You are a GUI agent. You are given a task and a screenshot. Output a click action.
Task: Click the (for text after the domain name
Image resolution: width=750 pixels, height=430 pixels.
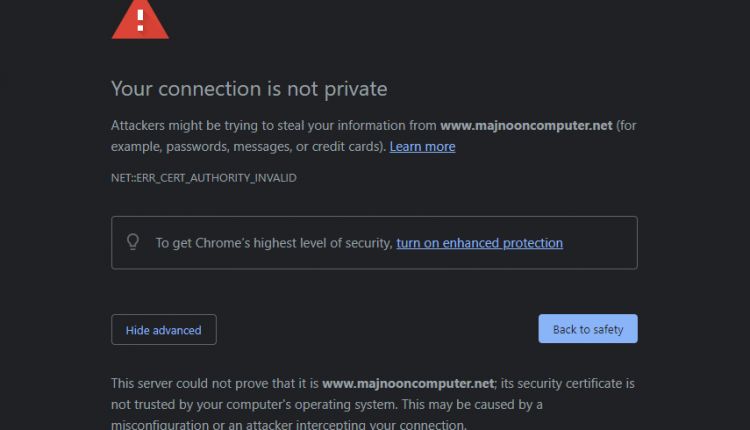click(x=626, y=125)
